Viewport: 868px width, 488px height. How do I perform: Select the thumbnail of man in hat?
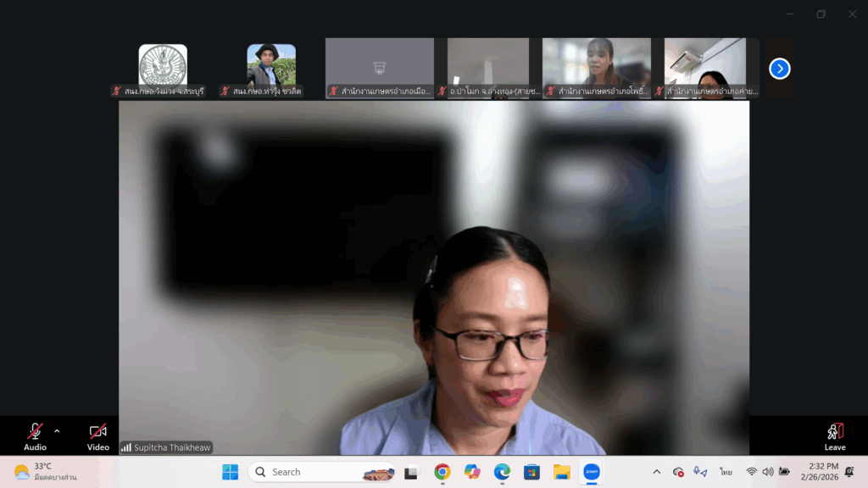[x=271, y=65]
